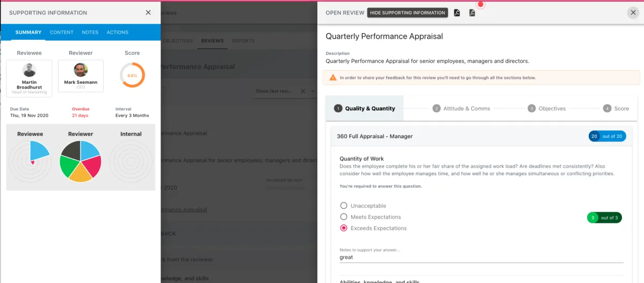Select the Quality & Quantity step label
Image resolution: width=644 pixels, height=283 pixels.
(370, 108)
